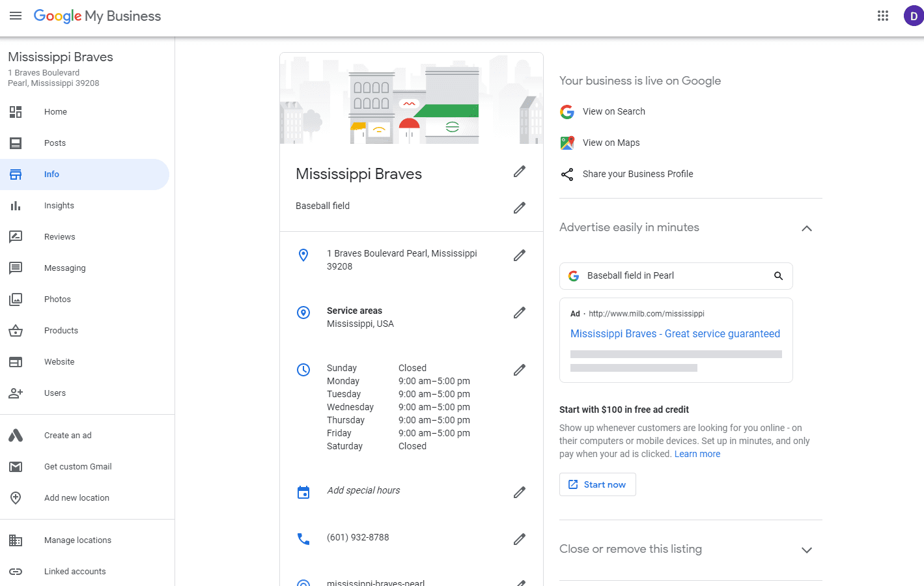
Task: Click the ad URL www.milb.com/mississippi
Action: (x=647, y=313)
